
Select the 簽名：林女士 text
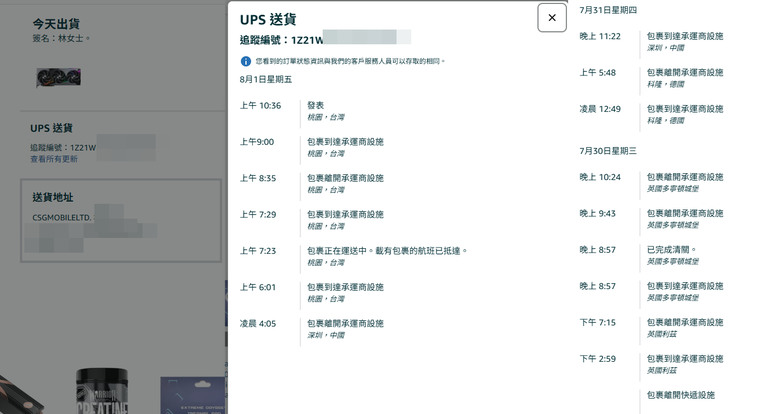click(x=61, y=38)
